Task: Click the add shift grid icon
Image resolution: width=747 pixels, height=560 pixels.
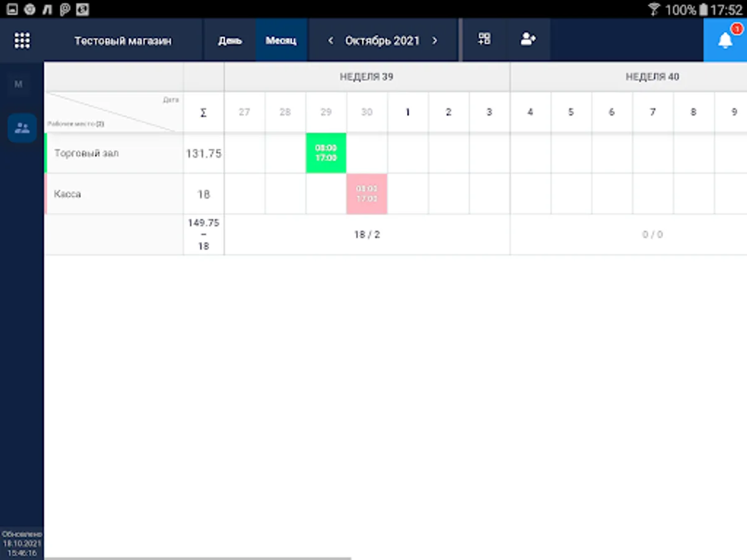Action: tap(484, 39)
